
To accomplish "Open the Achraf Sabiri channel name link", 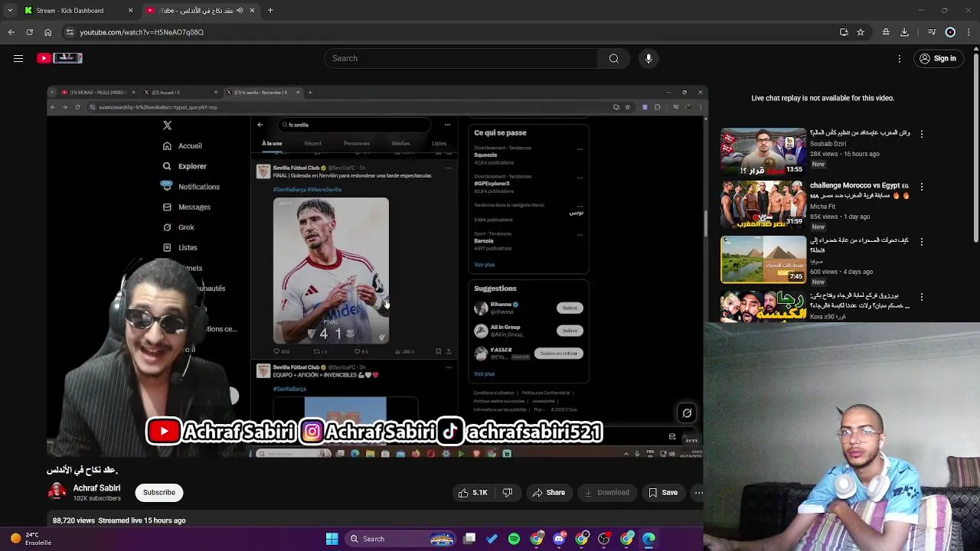I will click(x=96, y=487).
